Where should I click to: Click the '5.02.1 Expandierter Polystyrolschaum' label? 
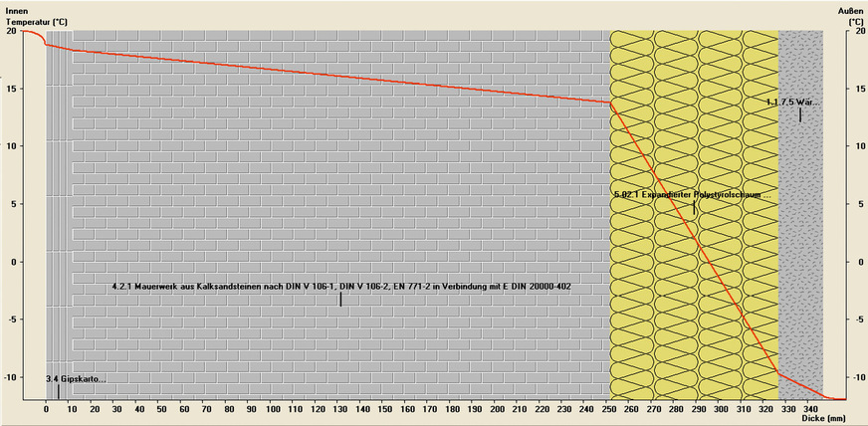pos(693,195)
